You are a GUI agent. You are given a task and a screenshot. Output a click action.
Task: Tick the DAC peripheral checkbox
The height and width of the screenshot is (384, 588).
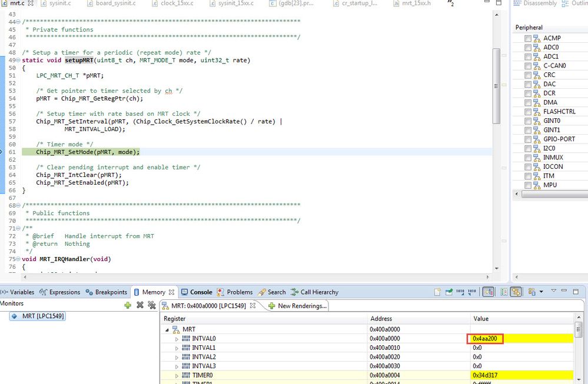527,84
